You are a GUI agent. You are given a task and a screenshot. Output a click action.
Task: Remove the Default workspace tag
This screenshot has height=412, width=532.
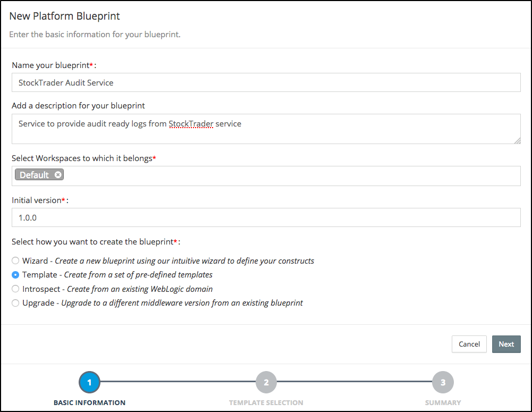pyautogui.click(x=58, y=175)
